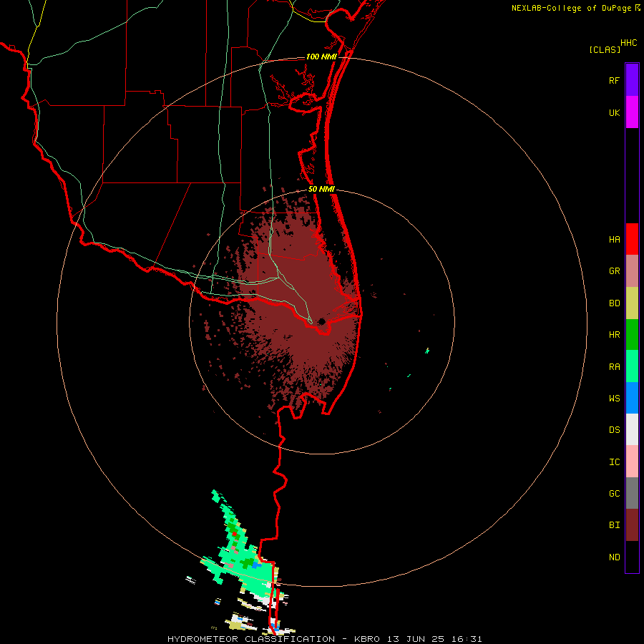Click the "UK" legend label
Image resolution: width=644 pixels, height=644 pixels.
point(614,112)
